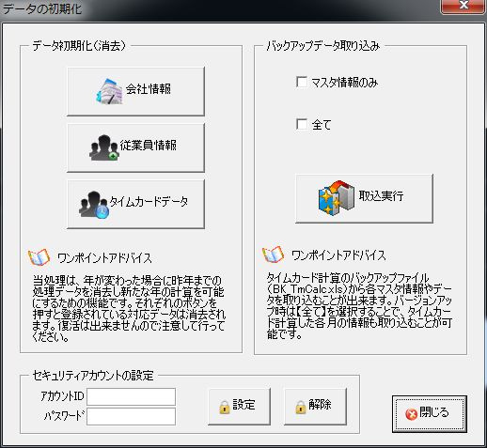Focus the パスワード input field
The height and width of the screenshot is (448, 487).
point(131,416)
